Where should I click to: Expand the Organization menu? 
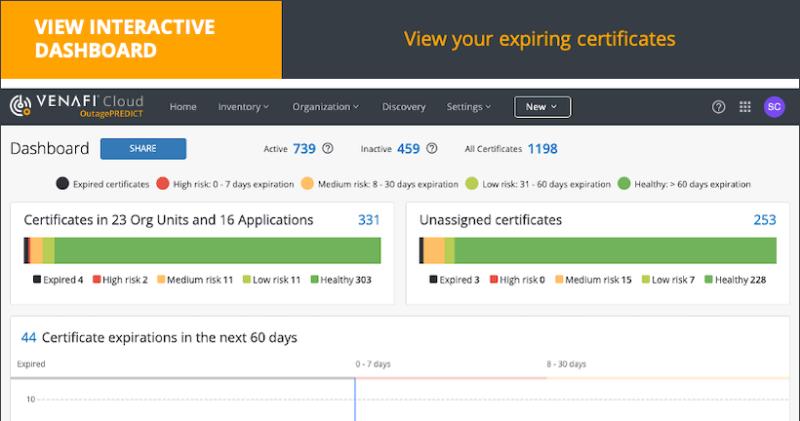coord(326,107)
